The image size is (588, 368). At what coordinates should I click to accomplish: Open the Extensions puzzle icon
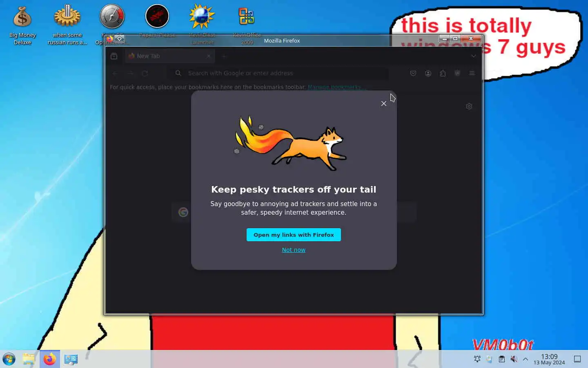tap(443, 73)
